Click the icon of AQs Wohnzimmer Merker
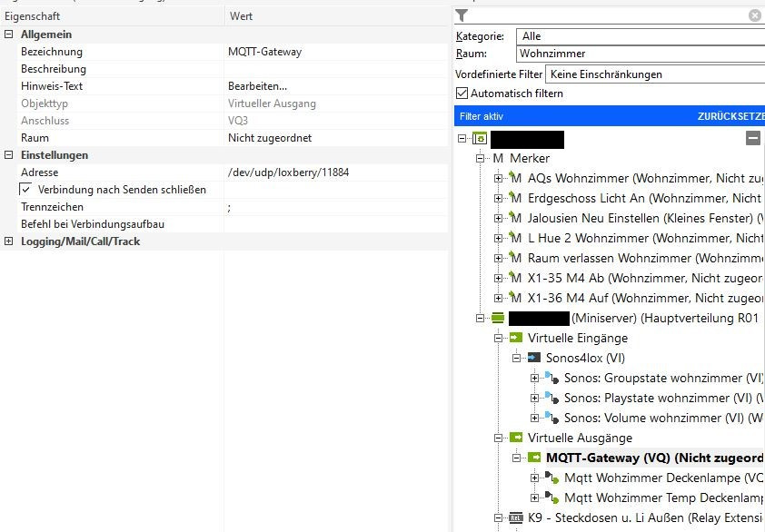The height and width of the screenshot is (532, 765). coord(515,178)
